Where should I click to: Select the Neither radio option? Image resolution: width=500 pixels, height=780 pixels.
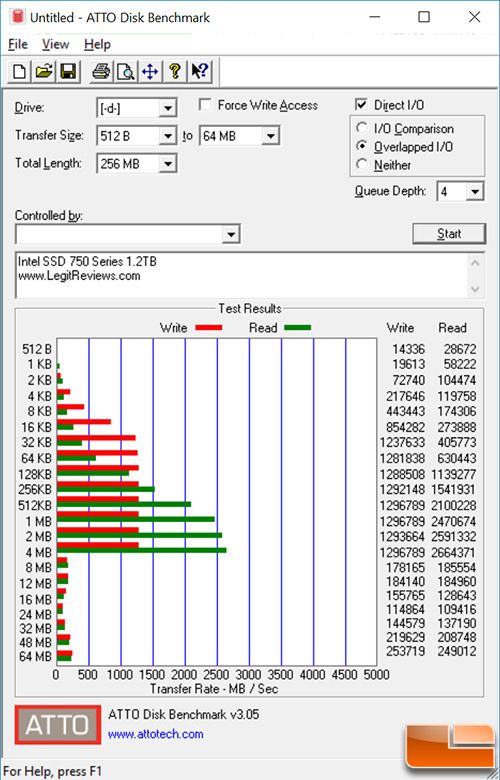click(x=362, y=164)
